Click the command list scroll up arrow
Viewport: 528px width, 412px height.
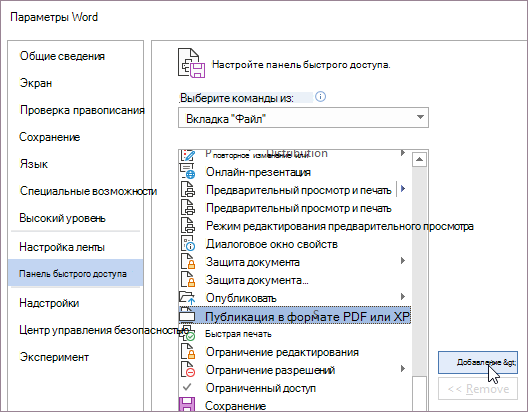click(x=419, y=159)
